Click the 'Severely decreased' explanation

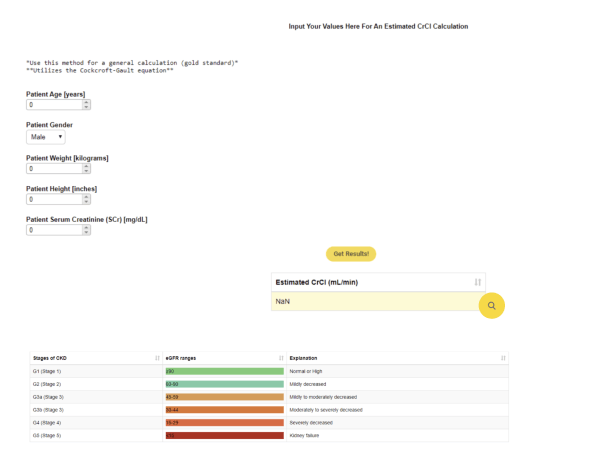[x=311, y=423]
